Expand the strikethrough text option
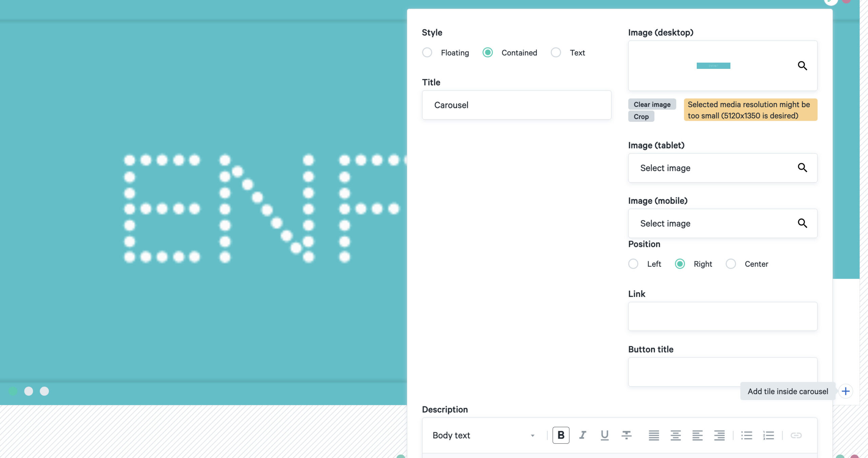This screenshot has height=458, width=868. (627, 435)
